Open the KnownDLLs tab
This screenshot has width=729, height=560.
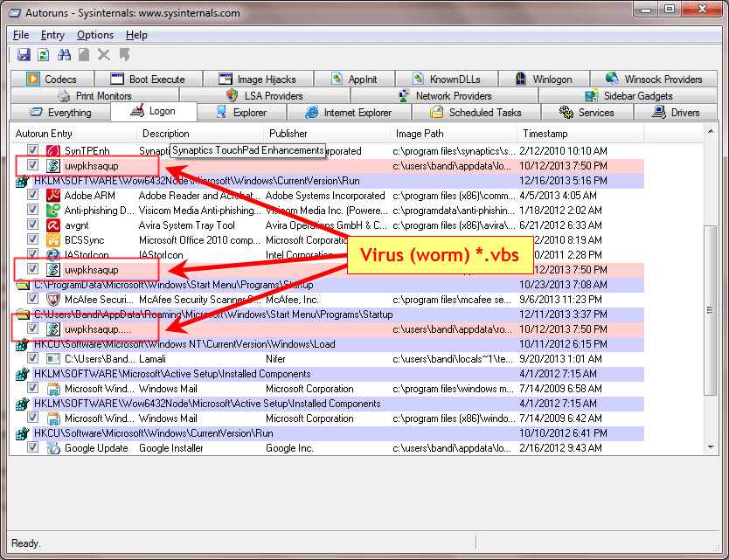(447, 79)
